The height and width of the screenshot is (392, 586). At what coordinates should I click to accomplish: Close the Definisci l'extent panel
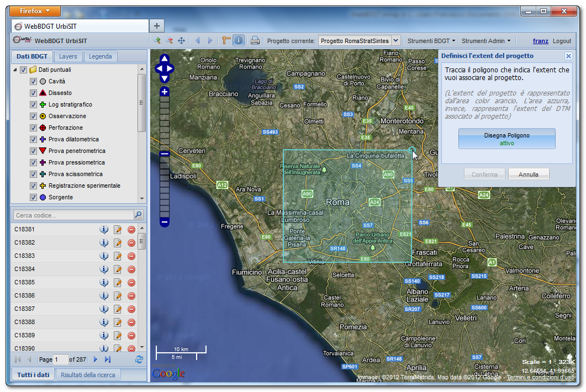(568, 56)
